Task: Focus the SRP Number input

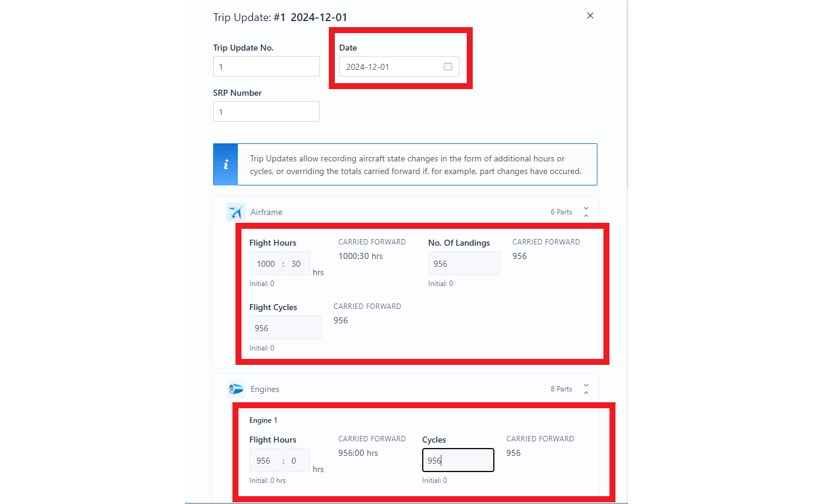Action: [266, 112]
